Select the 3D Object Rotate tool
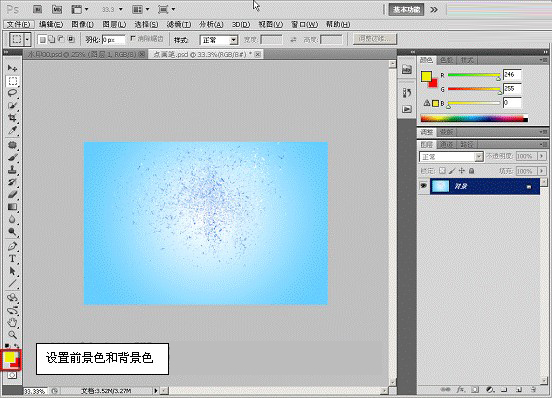 point(12,298)
